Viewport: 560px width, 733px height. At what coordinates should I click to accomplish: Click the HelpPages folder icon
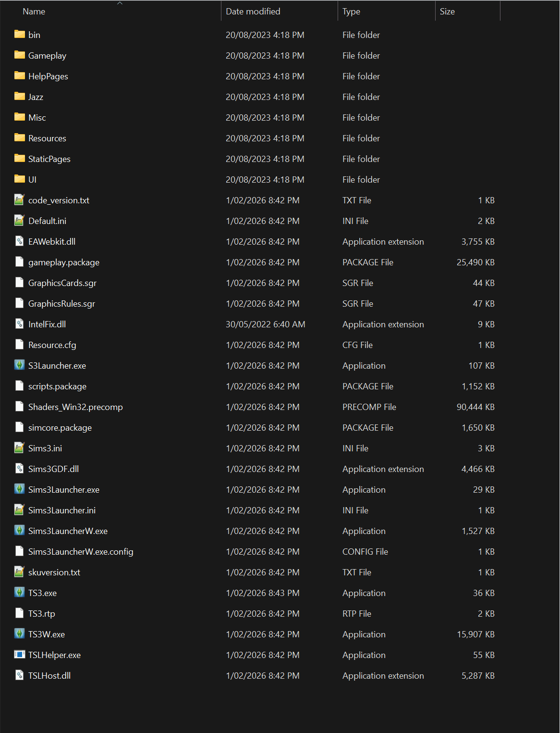pos(19,76)
